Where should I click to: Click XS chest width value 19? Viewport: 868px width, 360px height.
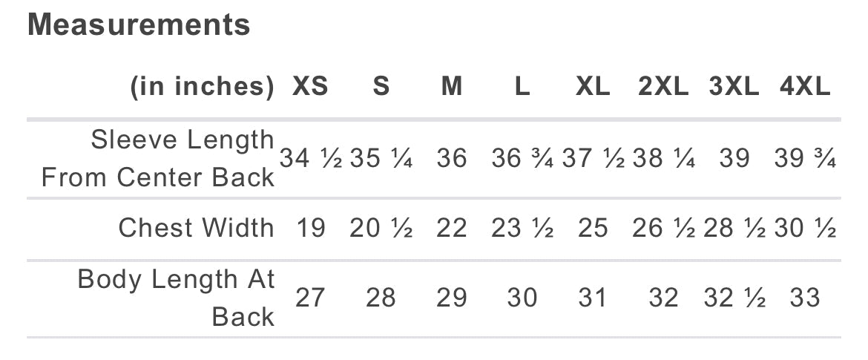(x=310, y=229)
